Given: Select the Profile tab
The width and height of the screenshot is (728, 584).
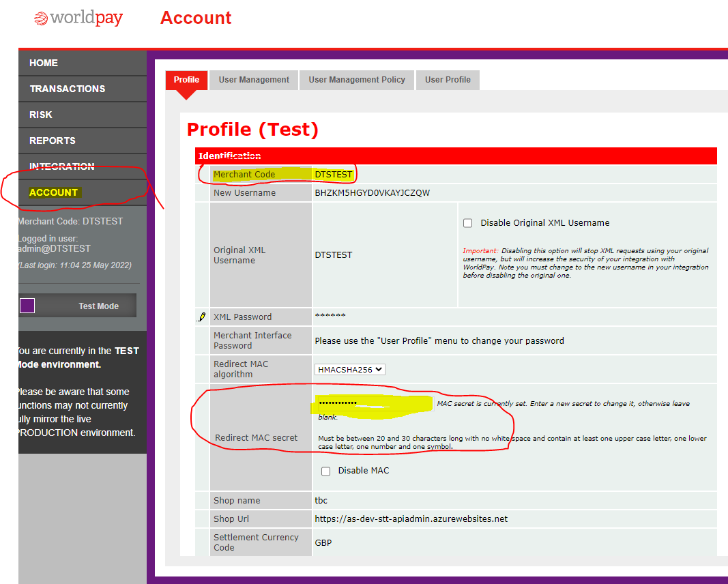Looking at the screenshot, I should [x=187, y=80].
